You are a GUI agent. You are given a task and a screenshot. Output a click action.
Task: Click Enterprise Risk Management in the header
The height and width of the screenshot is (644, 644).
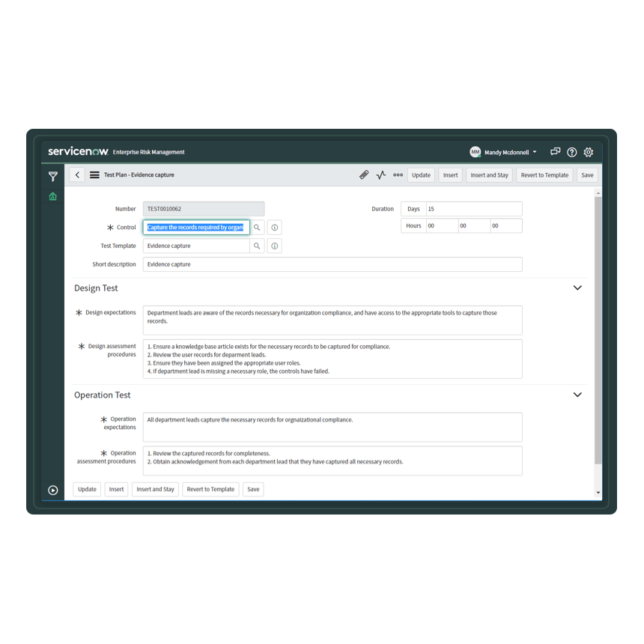click(148, 151)
